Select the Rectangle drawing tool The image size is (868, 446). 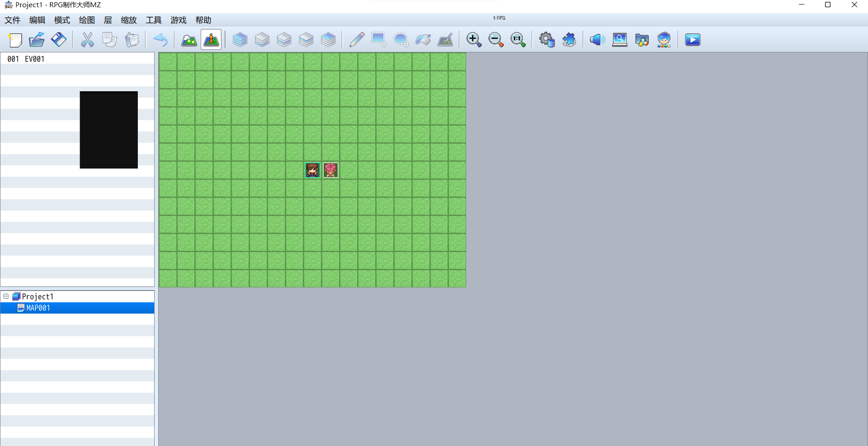(x=379, y=40)
